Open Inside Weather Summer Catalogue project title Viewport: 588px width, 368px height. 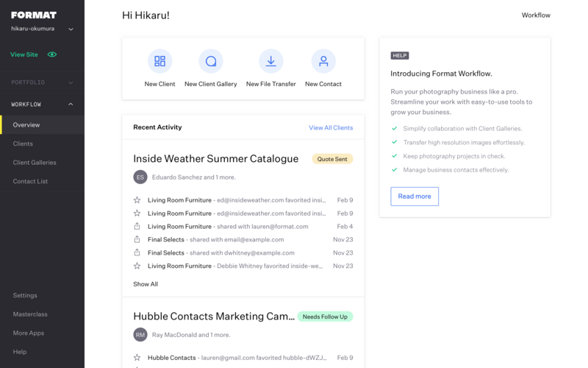click(x=216, y=159)
